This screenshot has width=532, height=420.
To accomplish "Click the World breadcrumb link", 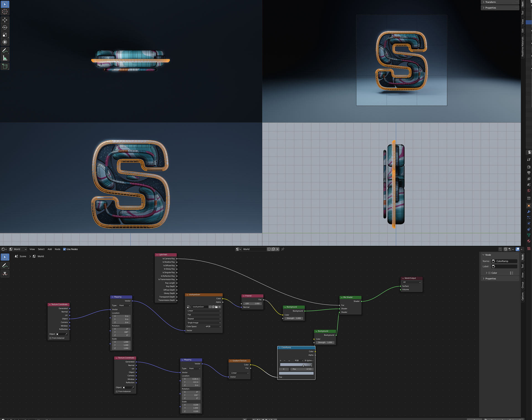I will point(40,256).
